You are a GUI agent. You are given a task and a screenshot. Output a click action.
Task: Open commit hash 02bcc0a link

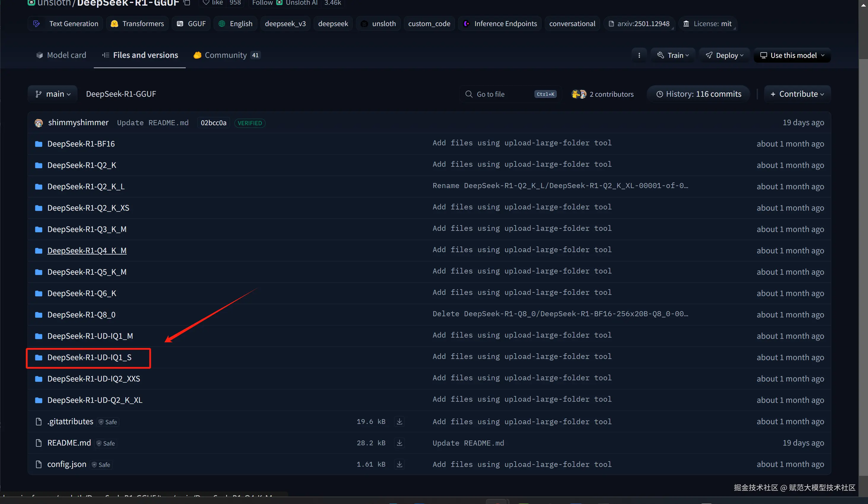click(214, 123)
